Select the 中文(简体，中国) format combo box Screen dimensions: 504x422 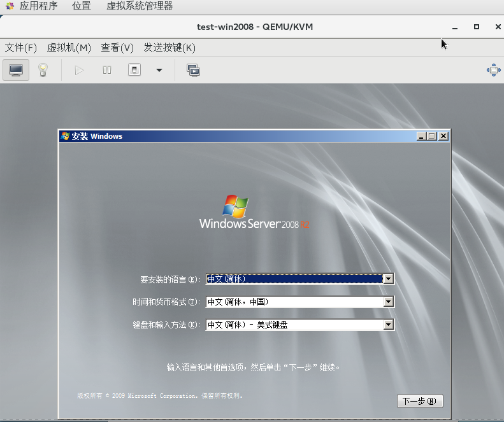[x=300, y=302]
